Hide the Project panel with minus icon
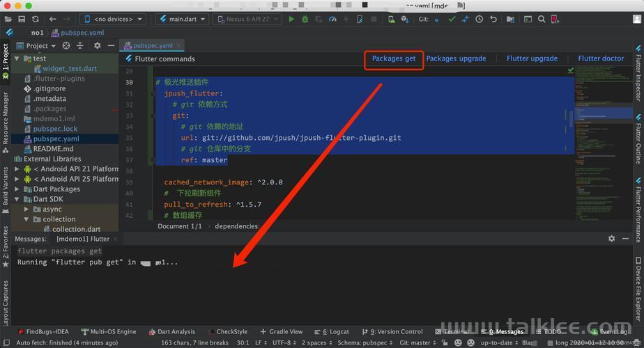Image resolution: width=644 pixels, height=348 pixels. pos(111,45)
